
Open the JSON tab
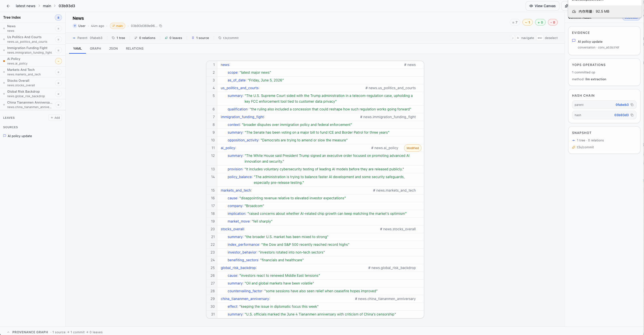coord(113,48)
